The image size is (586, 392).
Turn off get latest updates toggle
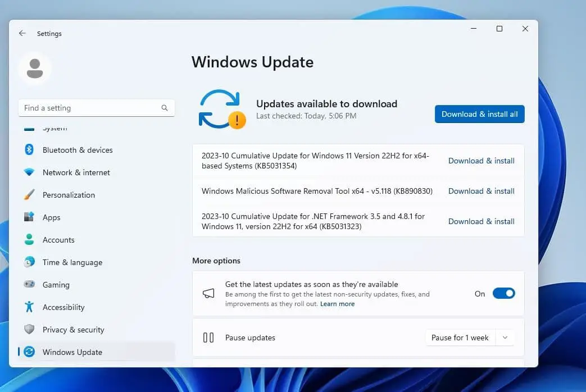(503, 294)
